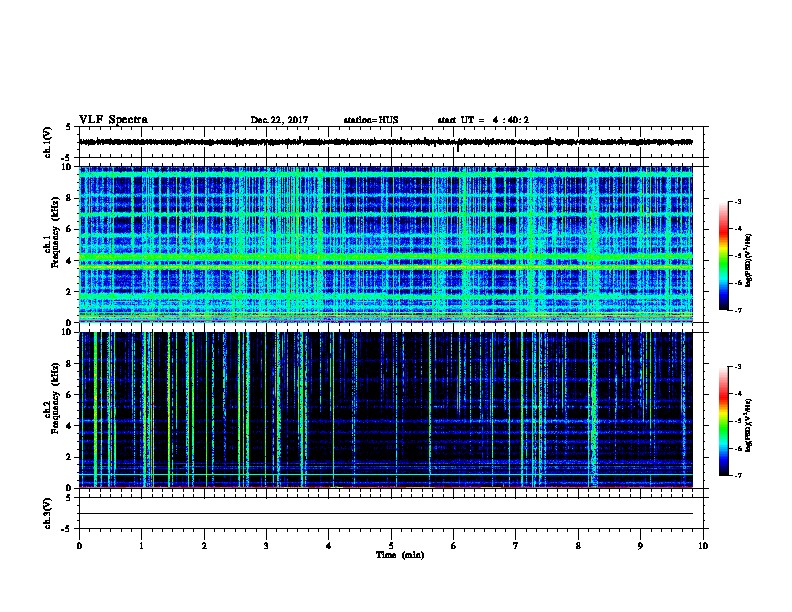The height and width of the screenshot is (612, 792).
Task: Select the "10" kHz tick of ch.1 spectrogram
Action: tap(66, 167)
